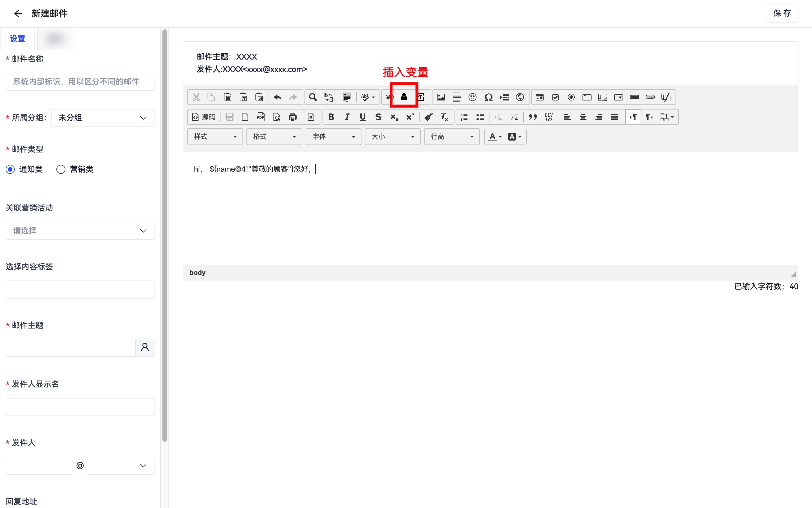Insert a special character (Omega icon)
The image size is (812, 508).
pyautogui.click(x=489, y=97)
